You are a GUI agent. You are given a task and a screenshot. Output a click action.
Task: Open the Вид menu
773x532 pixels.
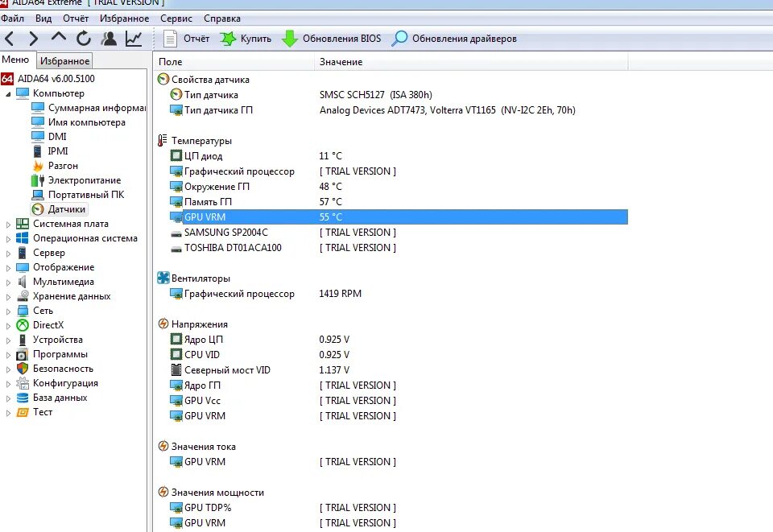(x=43, y=19)
